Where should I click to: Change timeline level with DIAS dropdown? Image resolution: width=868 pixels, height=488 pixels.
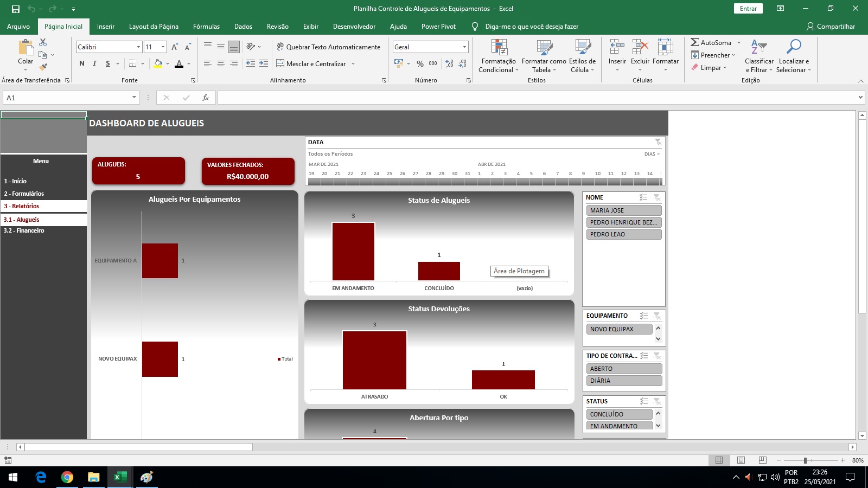(x=652, y=154)
